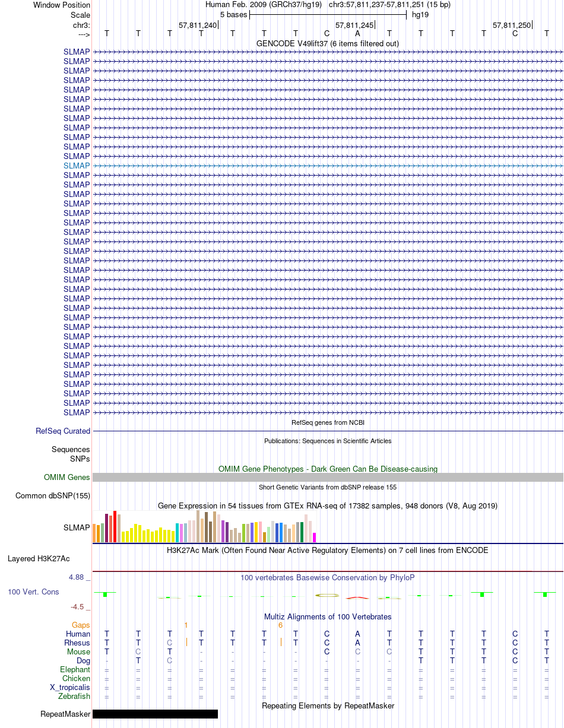Click the X_tropicalis species row label

point(70,688)
